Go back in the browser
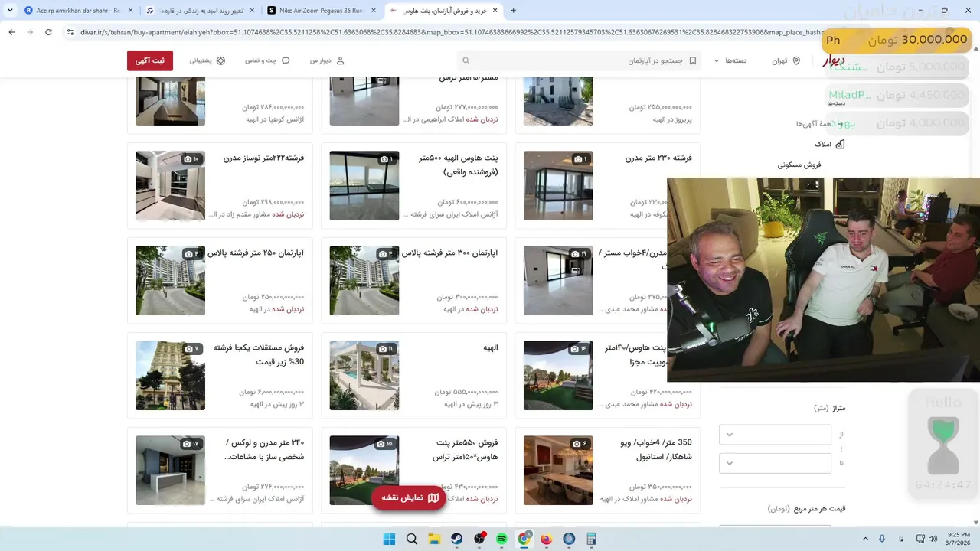The width and height of the screenshot is (980, 551). click(11, 32)
